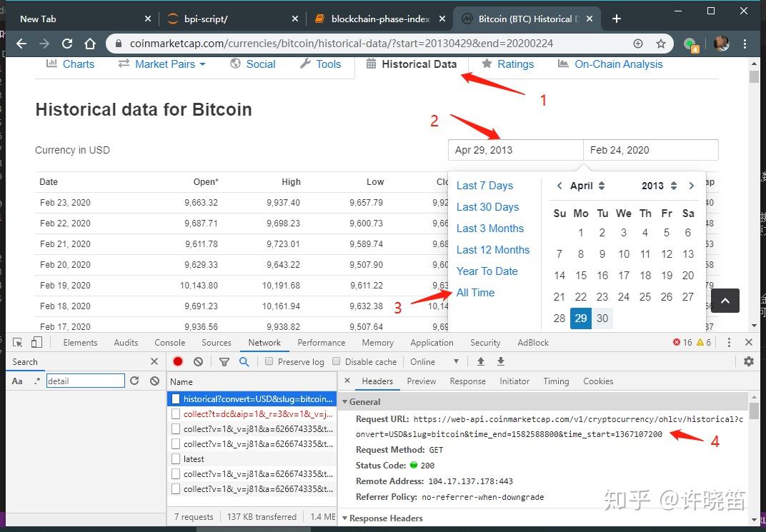This screenshot has height=532, width=766.
Task: Stop recording network log
Action: 178,361
